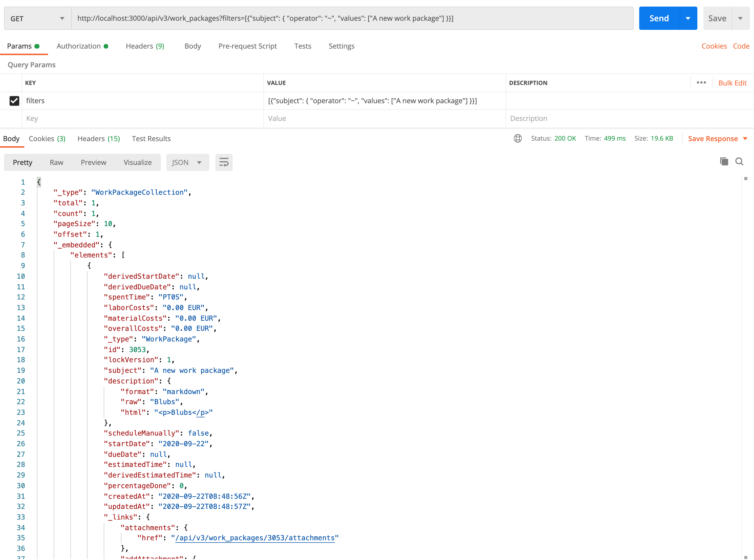The image size is (754, 560).
Task: Click the globe icon next to the status
Action: point(518,138)
